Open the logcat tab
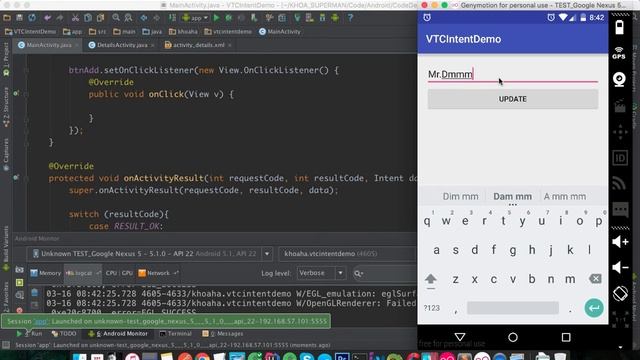 [83, 273]
